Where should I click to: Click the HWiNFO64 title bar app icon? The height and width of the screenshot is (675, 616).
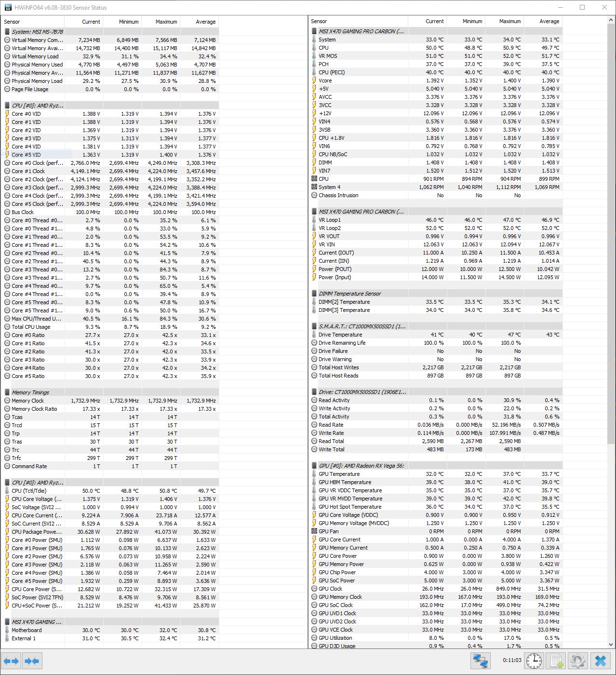[x=7, y=8]
